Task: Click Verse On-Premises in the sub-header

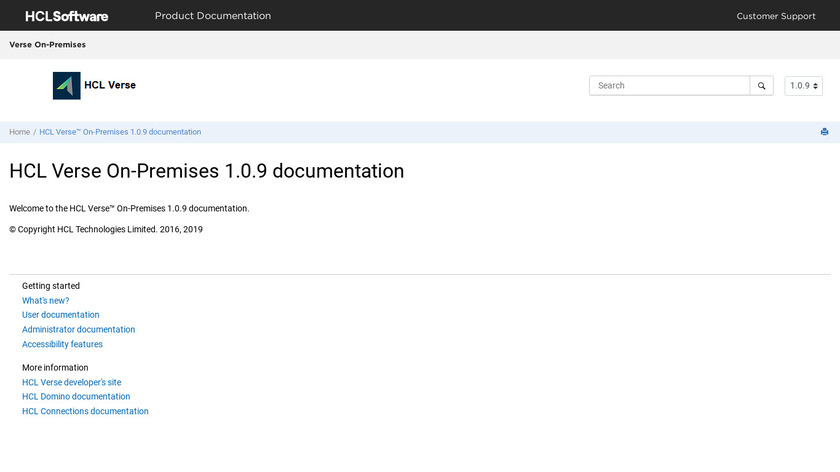Action: [x=48, y=45]
